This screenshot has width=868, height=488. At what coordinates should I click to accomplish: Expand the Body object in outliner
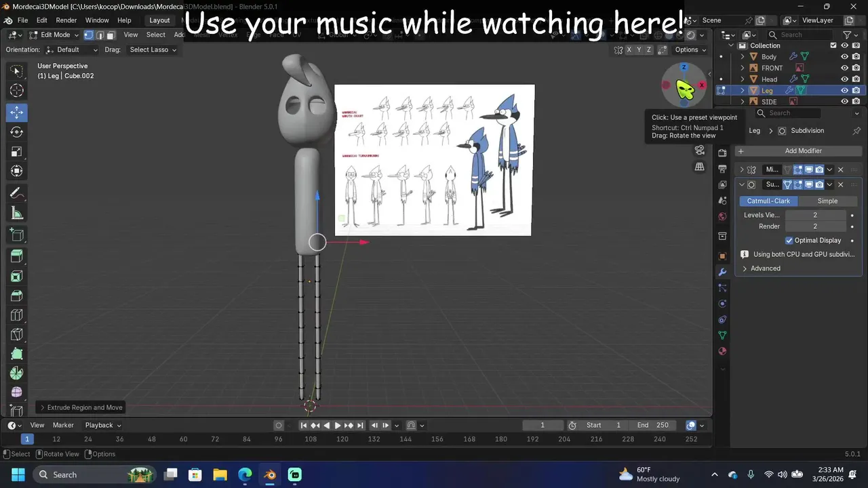coord(743,57)
